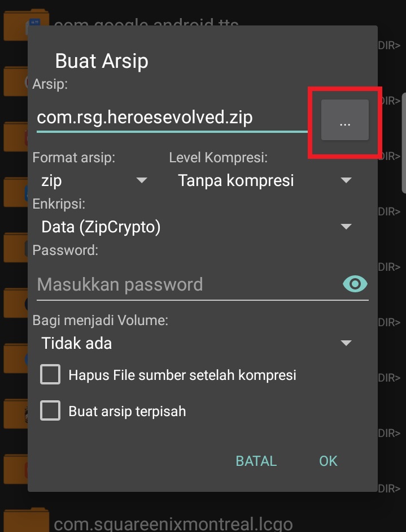
Task: Enable Buat arsip terpisah checkbox
Action: 50,410
